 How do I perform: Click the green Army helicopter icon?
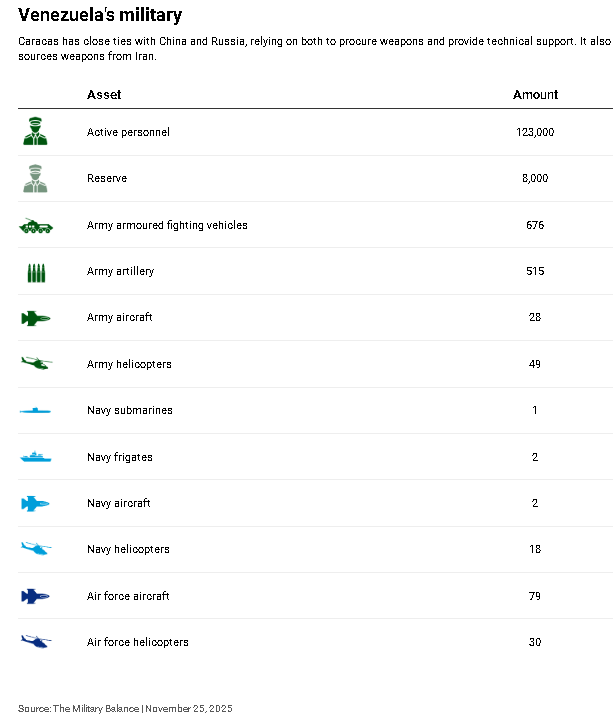[37, 364]
